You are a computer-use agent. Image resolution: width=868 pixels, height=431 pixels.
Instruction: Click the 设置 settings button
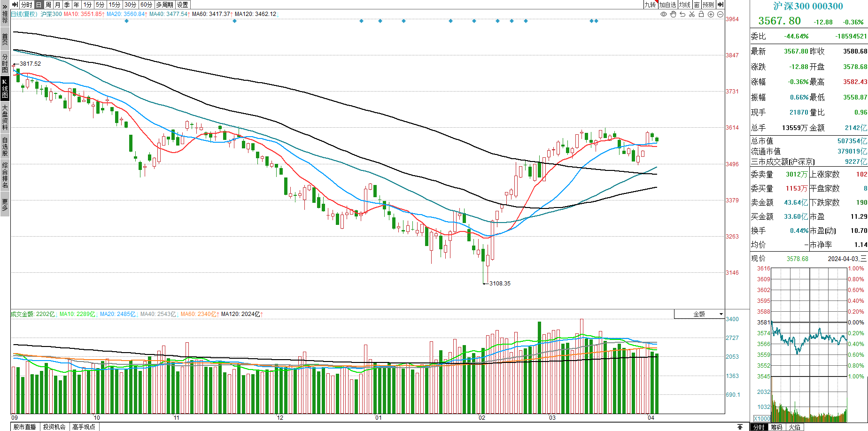pyautogui.click(x=183, y=5)
